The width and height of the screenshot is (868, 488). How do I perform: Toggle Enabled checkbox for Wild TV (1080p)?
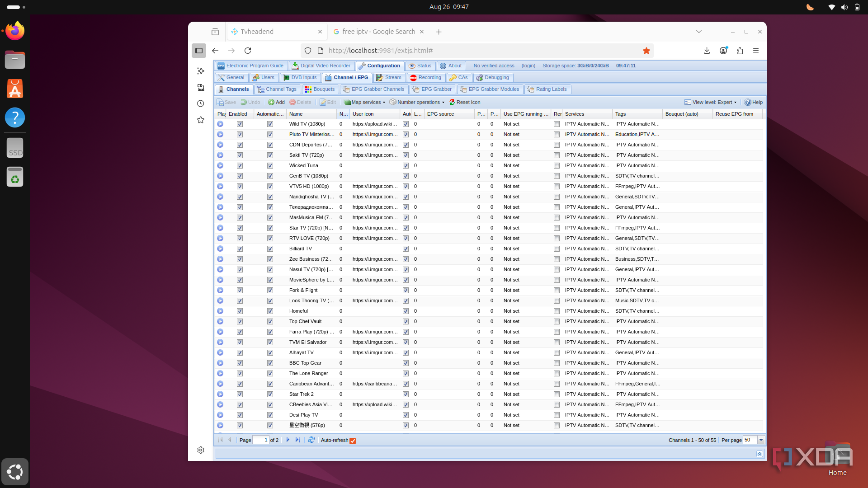click(240, 124)
